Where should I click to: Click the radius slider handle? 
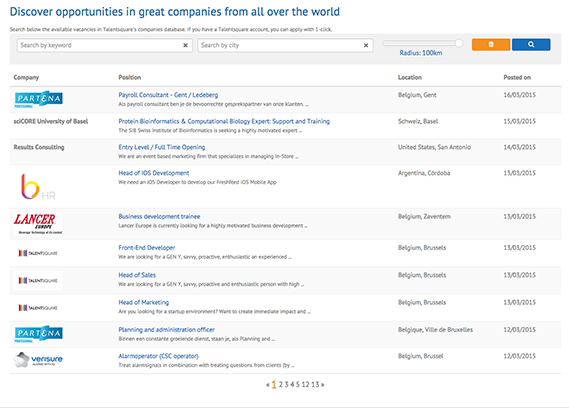459,43
